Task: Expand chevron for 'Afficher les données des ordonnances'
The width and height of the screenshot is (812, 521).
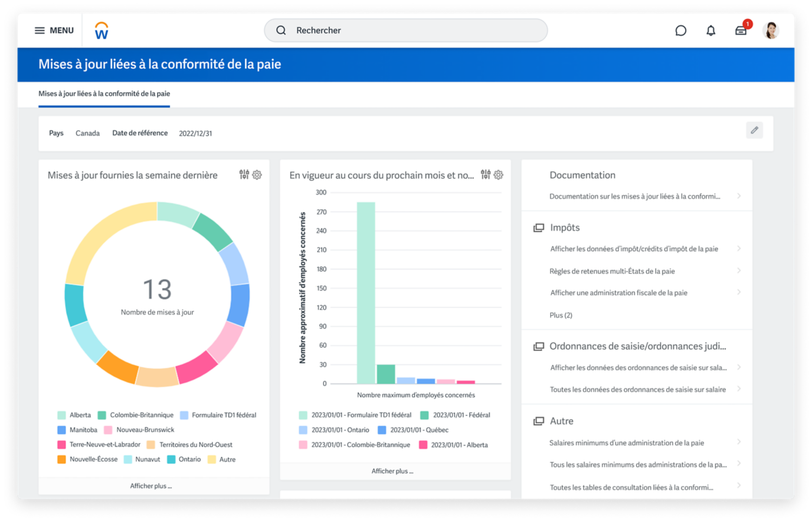Action: [739, 367]
